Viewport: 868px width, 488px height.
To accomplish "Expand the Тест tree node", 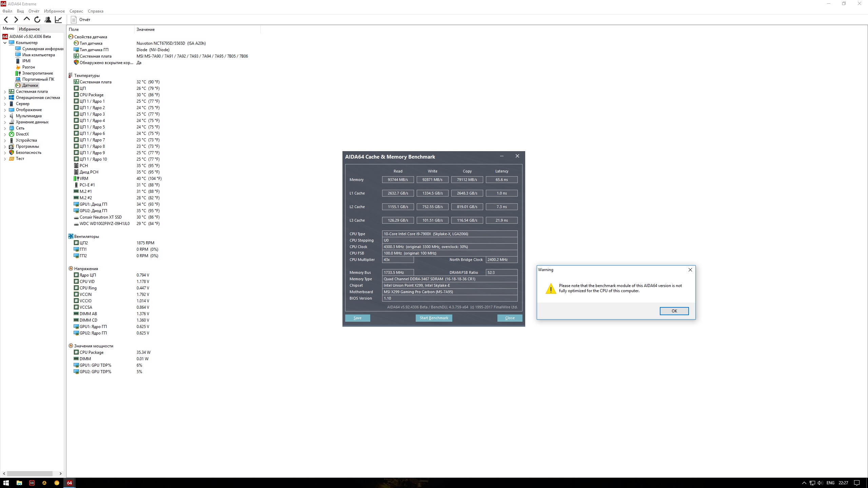I will pos(5,159).
